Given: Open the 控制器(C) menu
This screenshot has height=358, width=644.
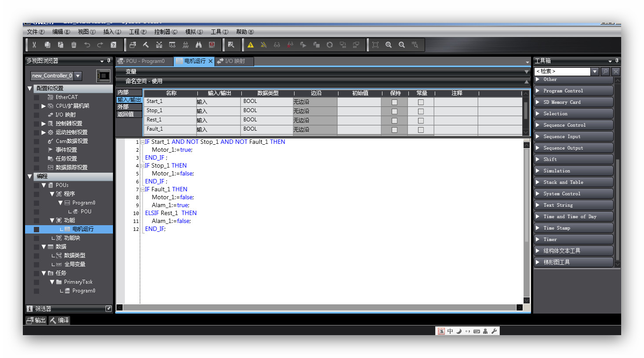Looking at the screenshot, I should 166,32.
